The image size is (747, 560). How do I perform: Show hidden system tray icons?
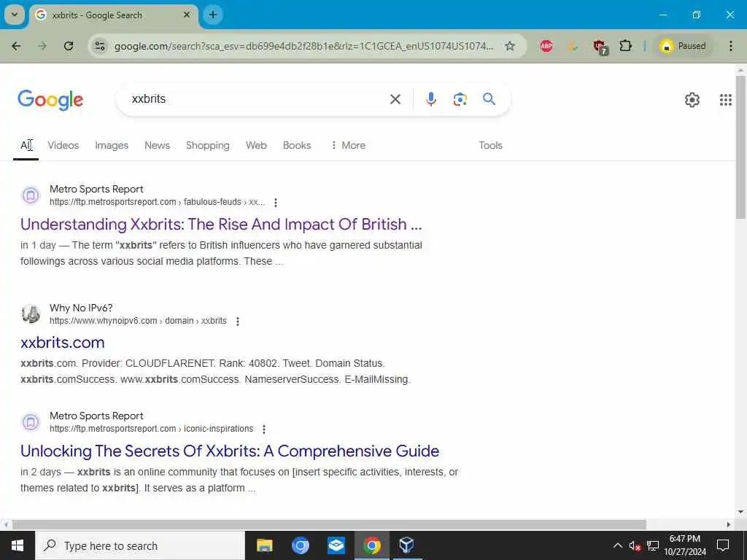click(617, 545)
